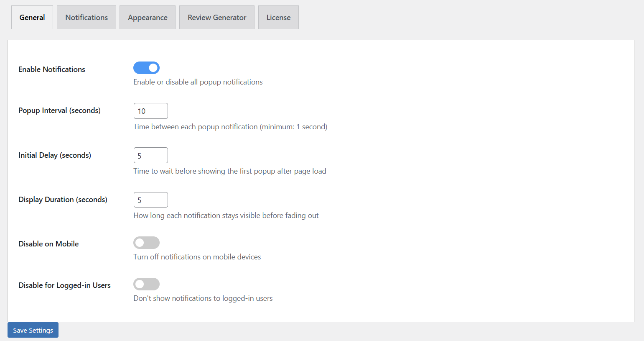Viewport: 644px width, 341px height.
Task: Open the Appearance tab
Action: click(147, 17)
